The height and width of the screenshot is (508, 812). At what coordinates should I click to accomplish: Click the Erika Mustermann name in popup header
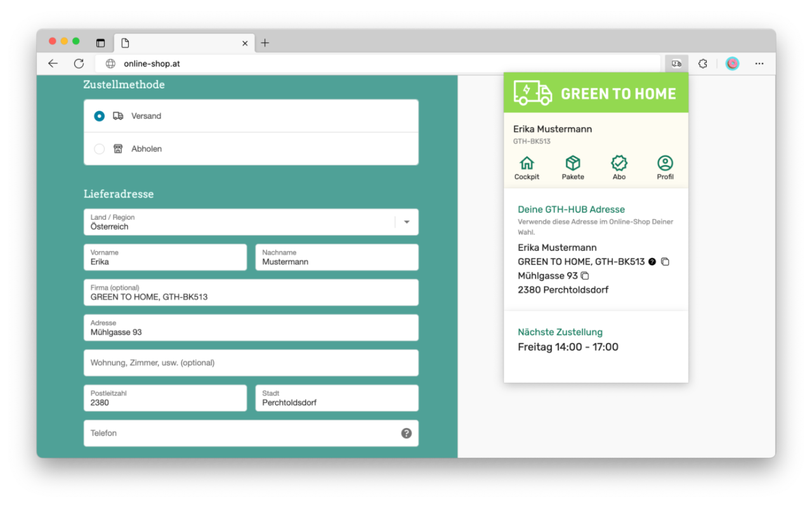coord(553,129)
